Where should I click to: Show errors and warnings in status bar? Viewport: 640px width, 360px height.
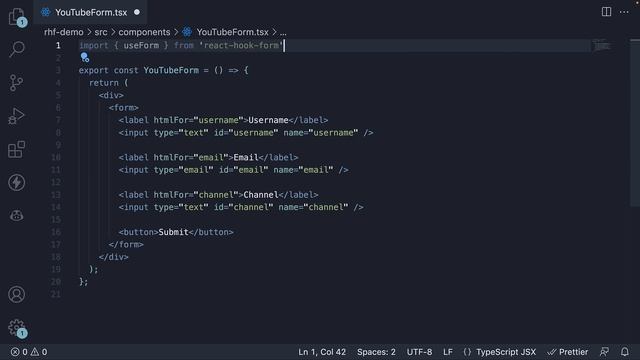29,352
